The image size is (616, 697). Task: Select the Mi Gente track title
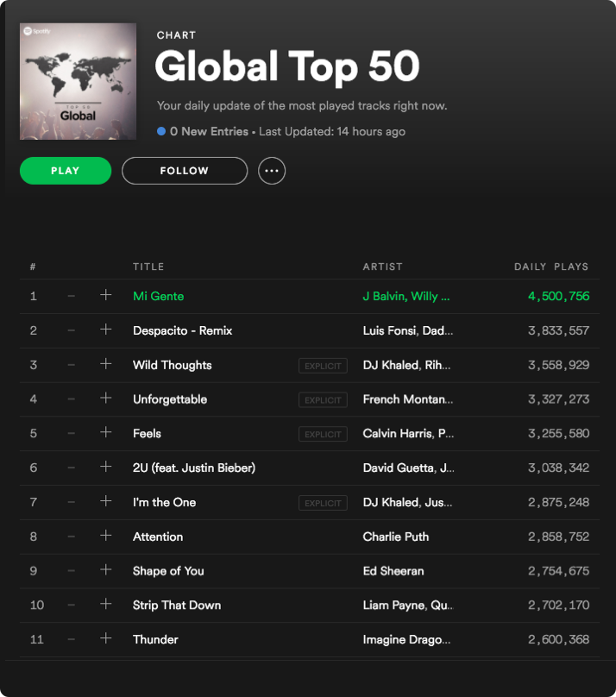[x=158, y=296]
